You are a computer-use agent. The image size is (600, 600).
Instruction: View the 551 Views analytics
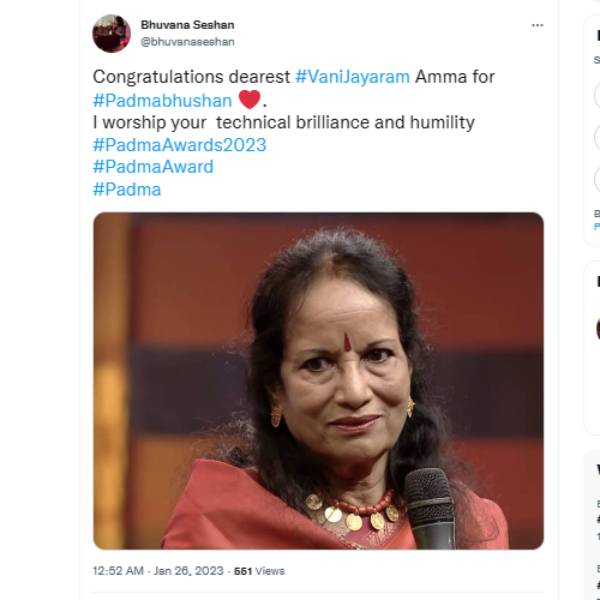[259, 571]
